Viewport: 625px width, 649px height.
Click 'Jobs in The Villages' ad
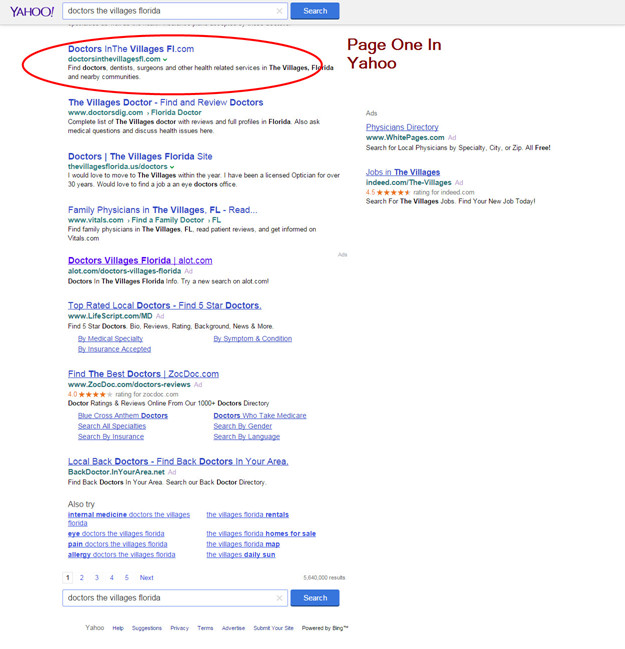coord(402,172)
